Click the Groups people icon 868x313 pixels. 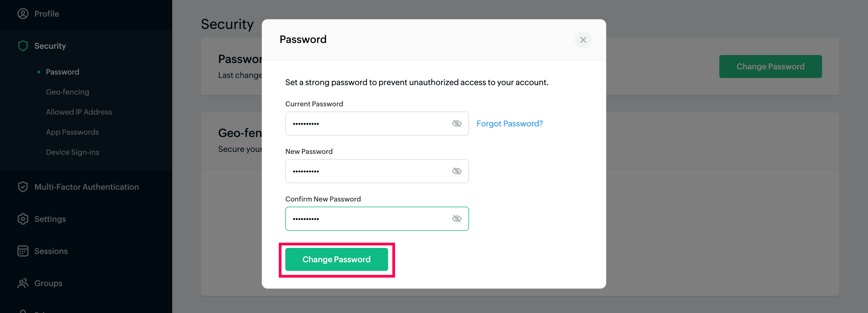pyautogui.click(x=23, y=283)
